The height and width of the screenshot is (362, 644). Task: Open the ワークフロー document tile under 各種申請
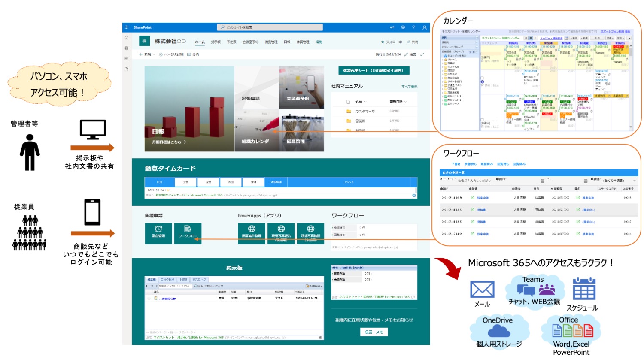(x=188, y=234)
